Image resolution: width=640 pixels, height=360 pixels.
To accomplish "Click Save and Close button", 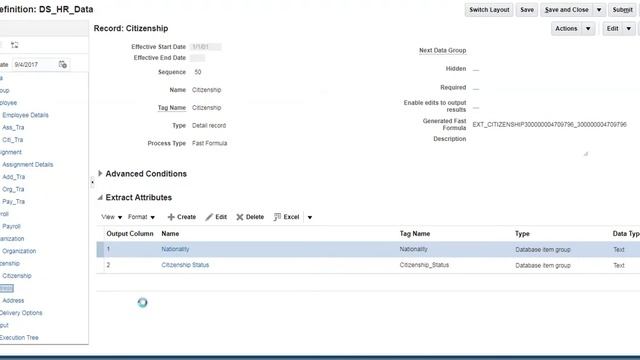I will click(567, 10).
